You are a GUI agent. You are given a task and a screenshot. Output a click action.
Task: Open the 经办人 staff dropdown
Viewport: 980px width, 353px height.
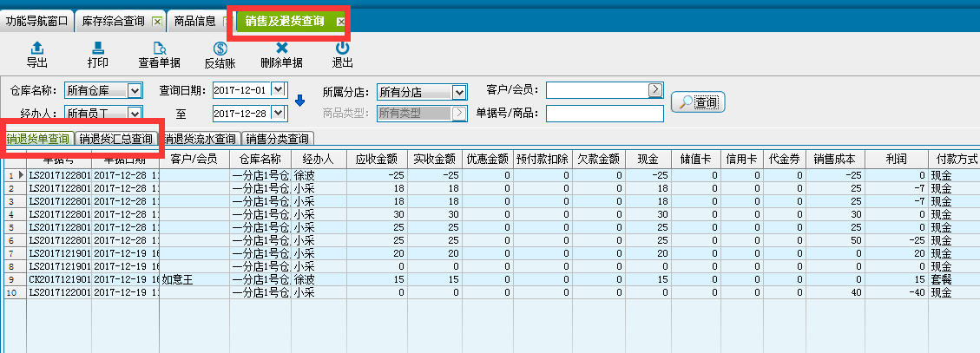click(134, 113)
